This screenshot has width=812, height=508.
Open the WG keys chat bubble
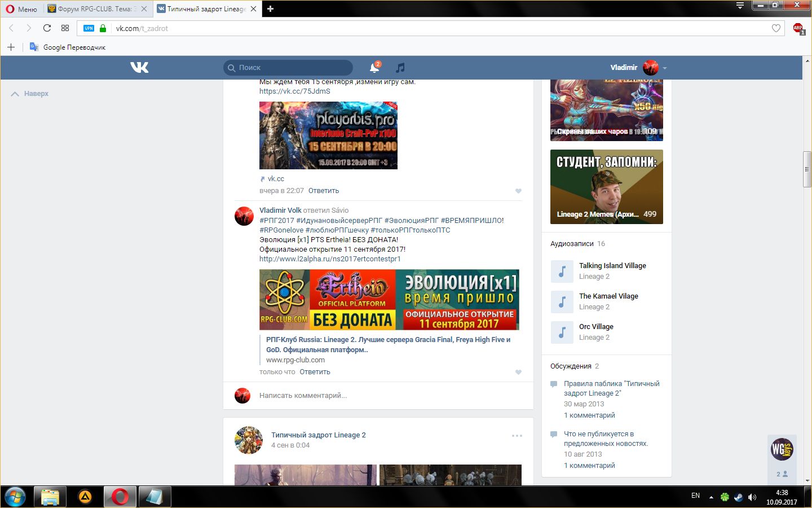[782, 449]
